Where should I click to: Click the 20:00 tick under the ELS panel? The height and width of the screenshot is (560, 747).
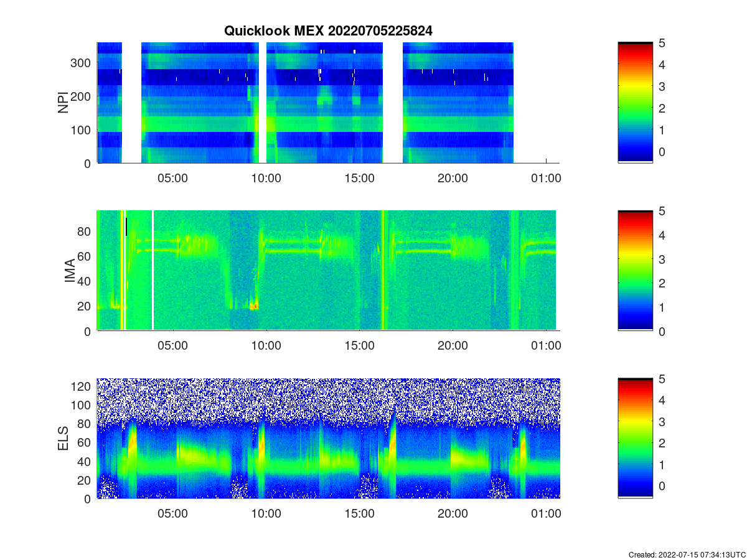click(453, 514)
